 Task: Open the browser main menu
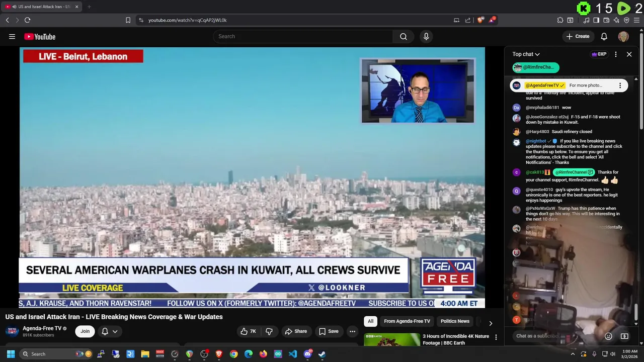(637, 20)
